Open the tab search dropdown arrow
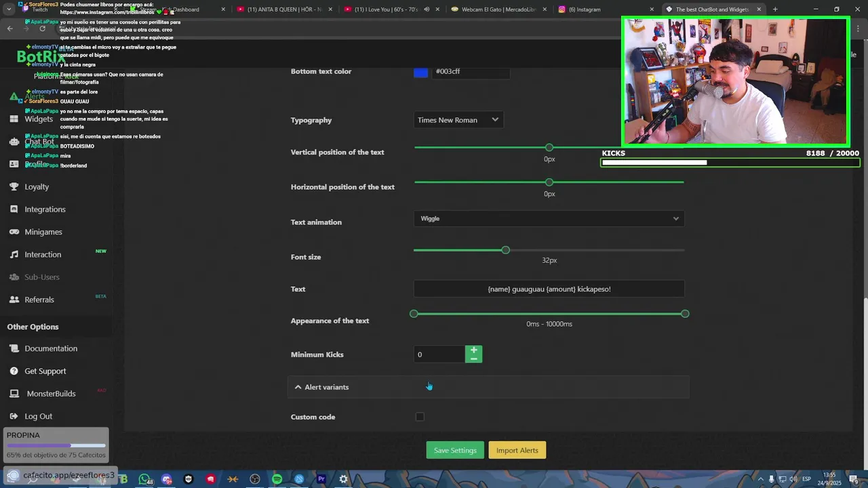This screenshot has height=488, width=868. point(9,9)
